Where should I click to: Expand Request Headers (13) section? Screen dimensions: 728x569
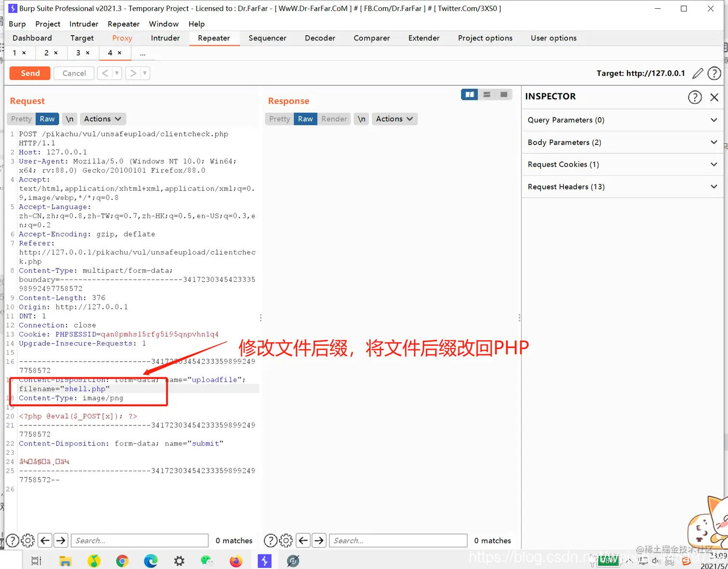click(x=624, y=186)
